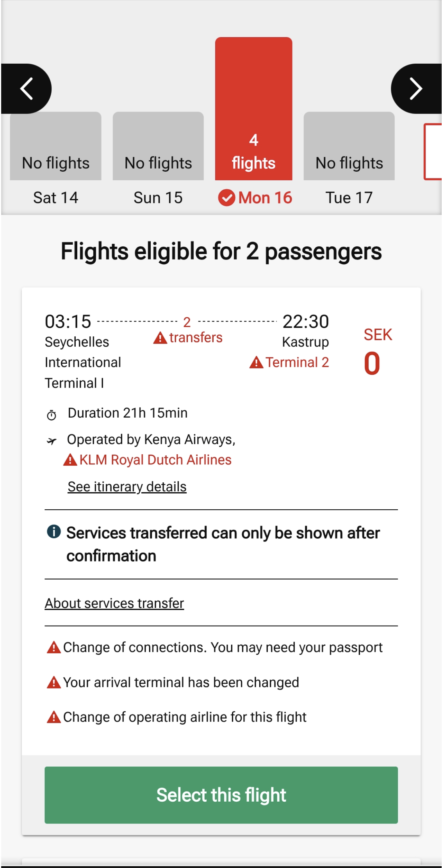
Task: Click the airplane operator icon
Action: [52, 441]
